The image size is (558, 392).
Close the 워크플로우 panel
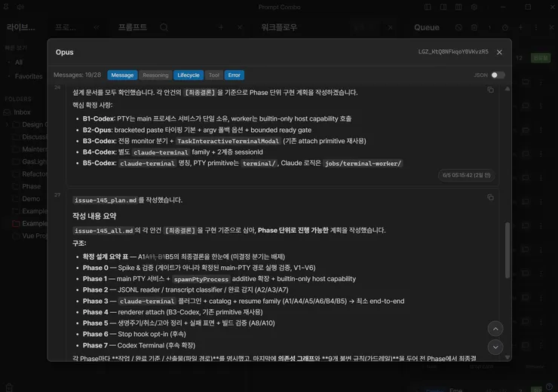click(391, 27)
